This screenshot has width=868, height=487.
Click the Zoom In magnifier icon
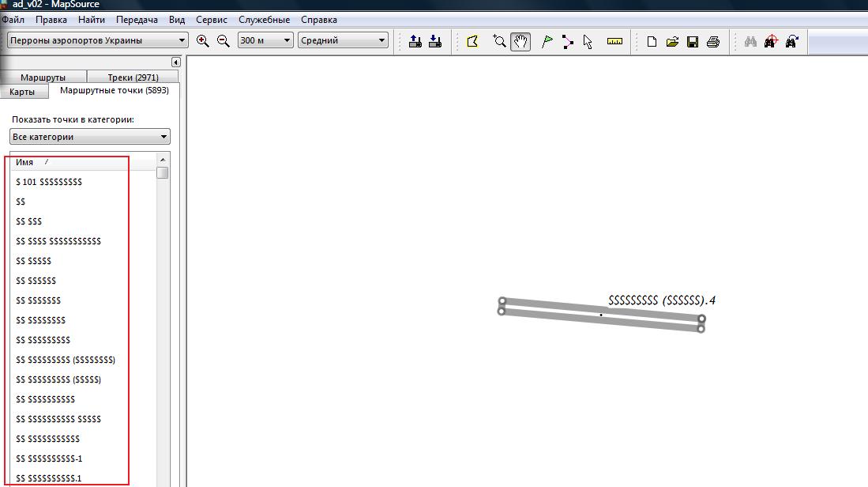point(203,41)
